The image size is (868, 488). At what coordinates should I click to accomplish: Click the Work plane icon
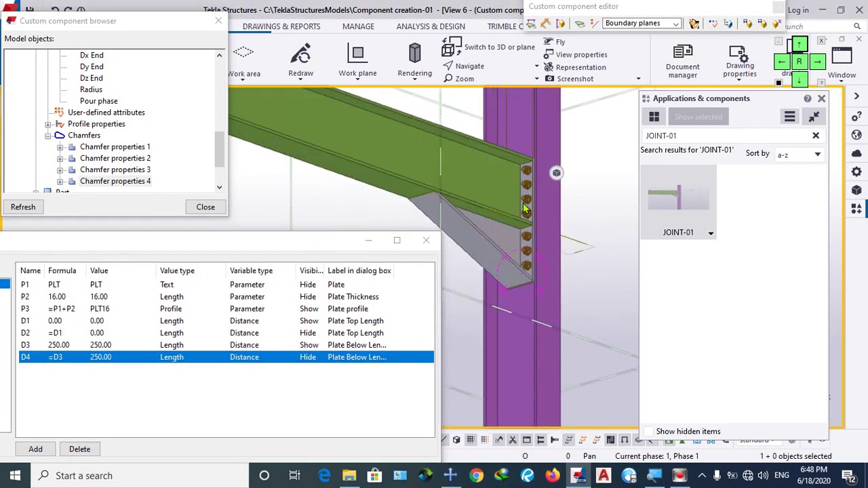357,54
